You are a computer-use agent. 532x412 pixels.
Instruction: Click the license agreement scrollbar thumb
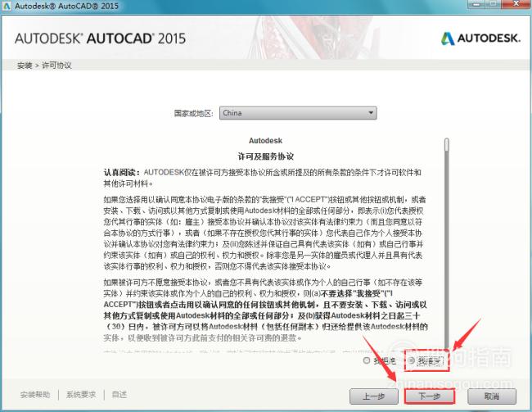[447, 144]
